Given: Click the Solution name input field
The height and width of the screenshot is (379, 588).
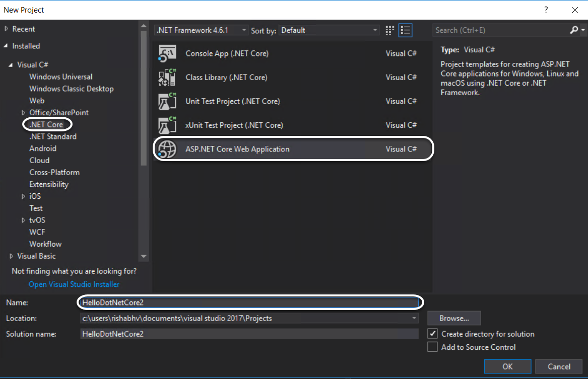Looking at the screenshot, I should 249,334.
